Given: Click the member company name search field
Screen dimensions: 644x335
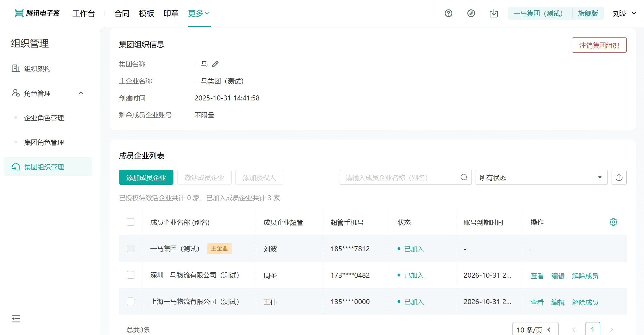Looking at the screenshot, I should pyautogui.click(x=400, y=178).
